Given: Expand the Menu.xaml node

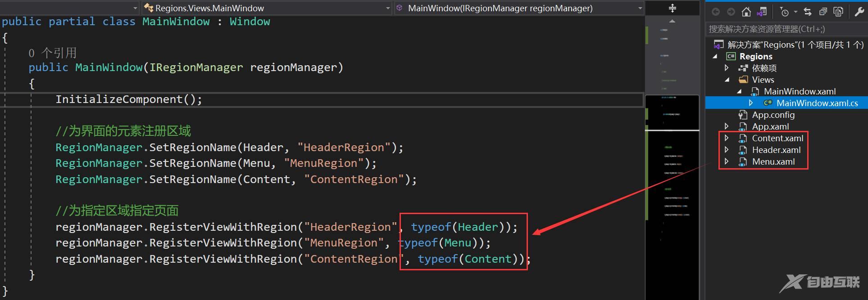Looking at the screenshot, I should click(727, 161).
